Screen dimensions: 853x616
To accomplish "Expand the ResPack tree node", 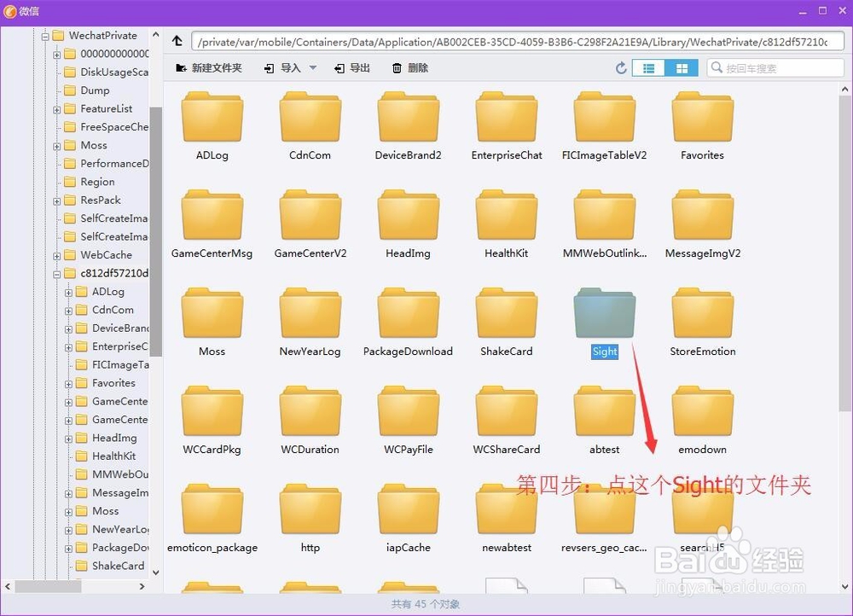I will (56, 200).
